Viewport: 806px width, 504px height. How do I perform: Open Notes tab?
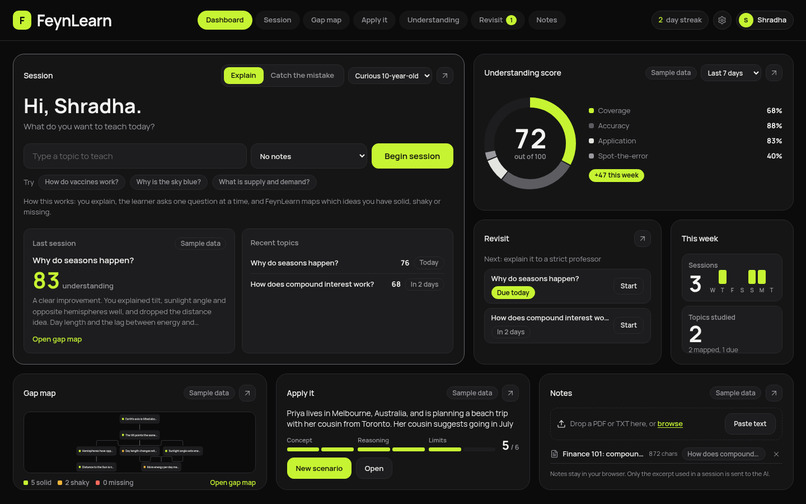pyautogui.click(x=546, y=20)
